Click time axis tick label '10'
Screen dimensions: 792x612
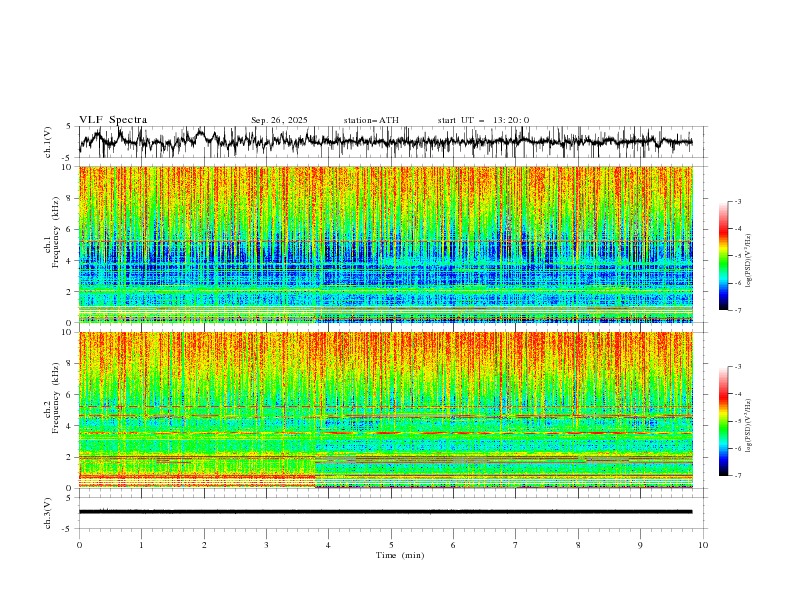(703, 545)
